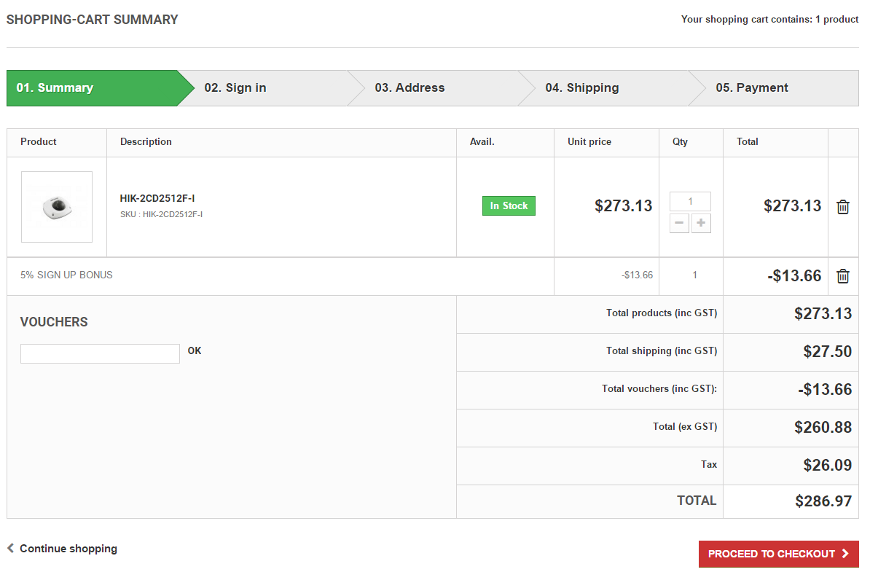
Task: Go to the 03. Address step
Action: click(x=409, y=88)
